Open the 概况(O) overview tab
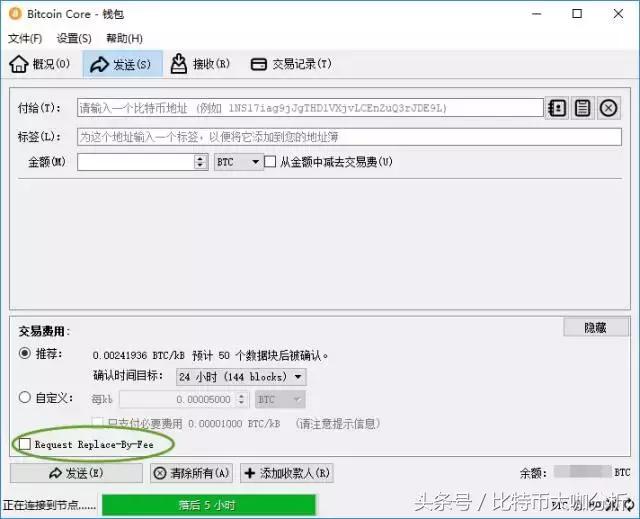Viewport: 640px width, 519px height. [40, 64]
